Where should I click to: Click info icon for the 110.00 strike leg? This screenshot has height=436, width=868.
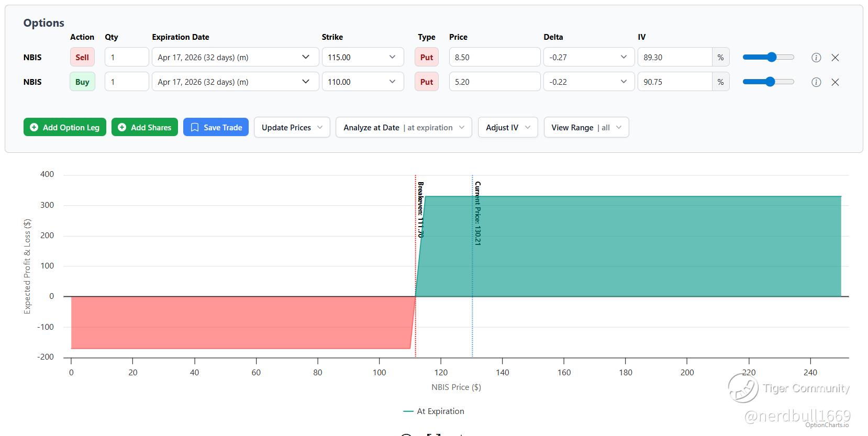pos(816,82)
